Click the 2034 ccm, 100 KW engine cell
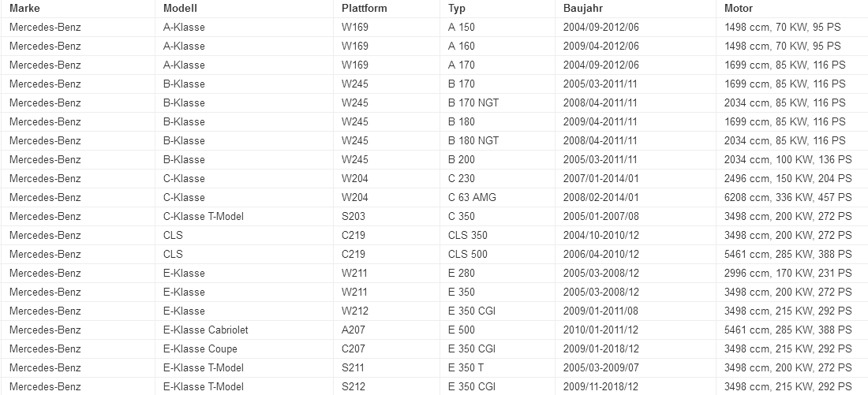This screenshot has height=395, width=868. pyautogui.click(x=788, y=159)
